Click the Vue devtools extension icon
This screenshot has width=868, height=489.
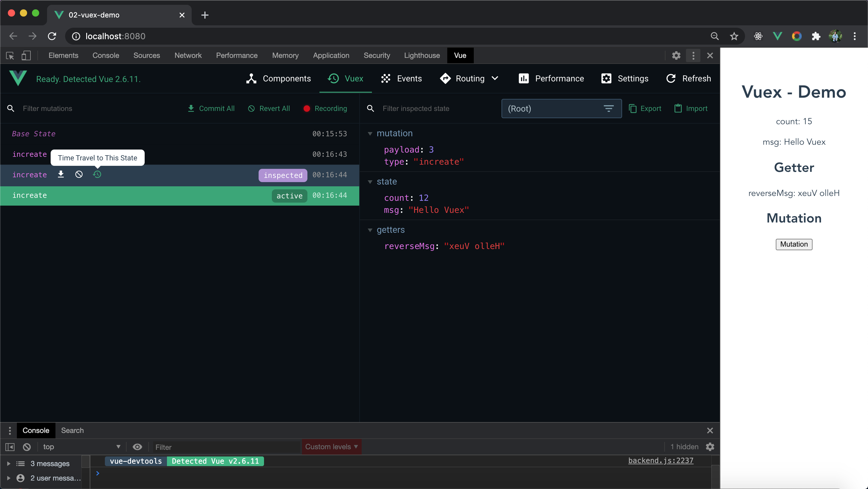[777, 36]
